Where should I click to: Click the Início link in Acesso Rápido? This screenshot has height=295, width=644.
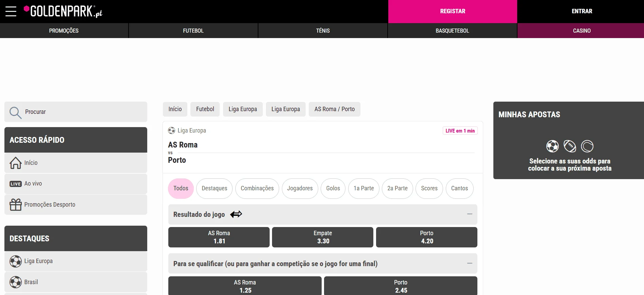point(76,163)
